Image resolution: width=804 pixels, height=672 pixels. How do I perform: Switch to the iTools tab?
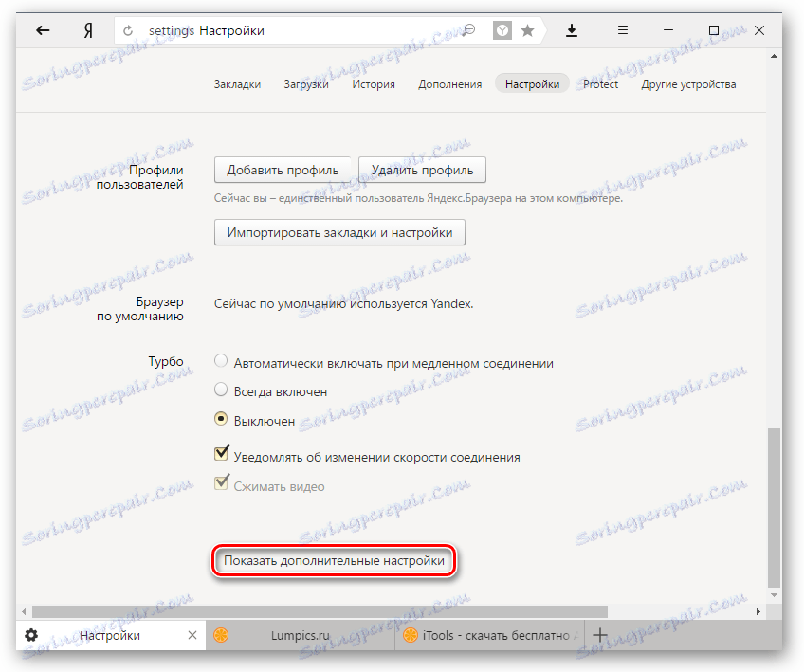click(489, 635)
